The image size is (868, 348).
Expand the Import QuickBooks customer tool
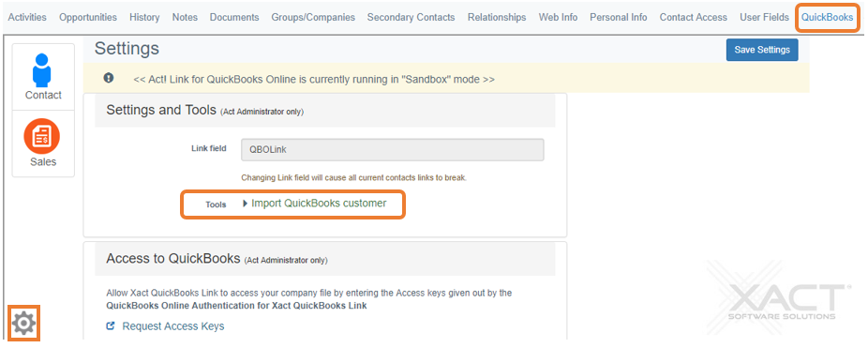coord(246,204)
